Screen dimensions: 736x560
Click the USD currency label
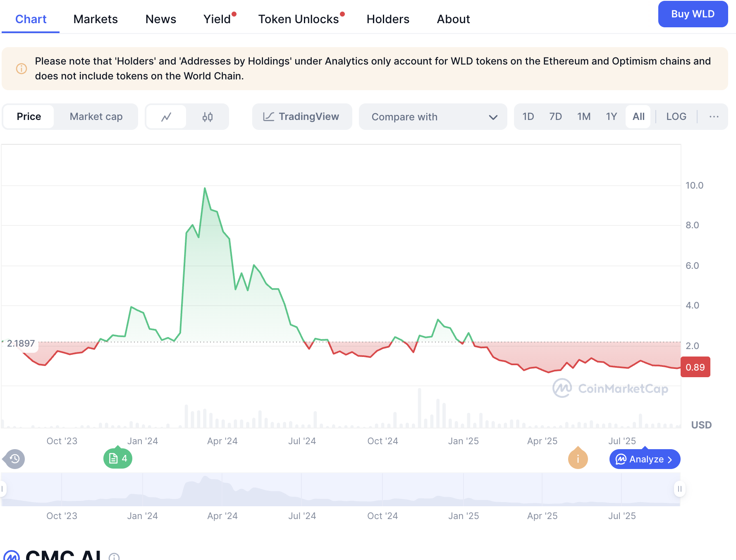[701, 425]
